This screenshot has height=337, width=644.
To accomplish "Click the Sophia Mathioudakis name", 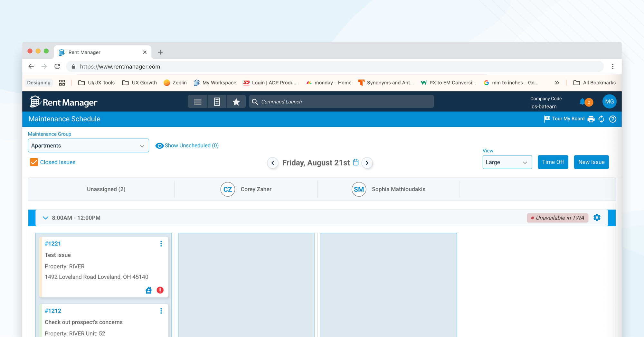I will coord(399,189).
